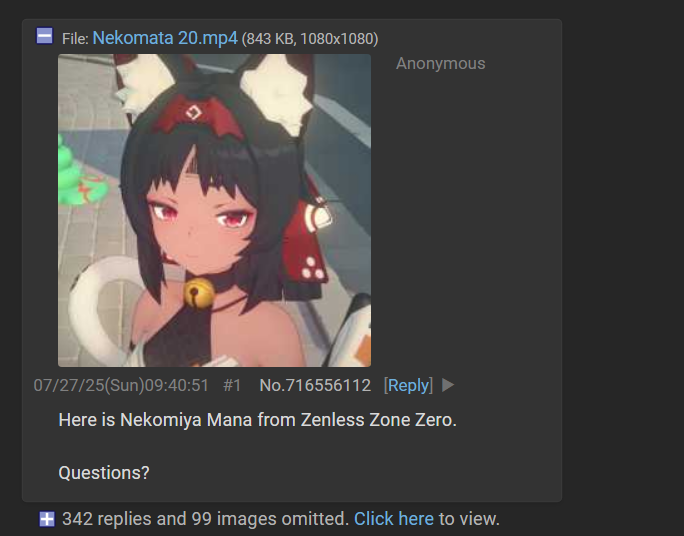Screen dimensions: 684x536
Task: Click the (843 KB, 1080x1080) file info
Action: click(x=310, y=39)
